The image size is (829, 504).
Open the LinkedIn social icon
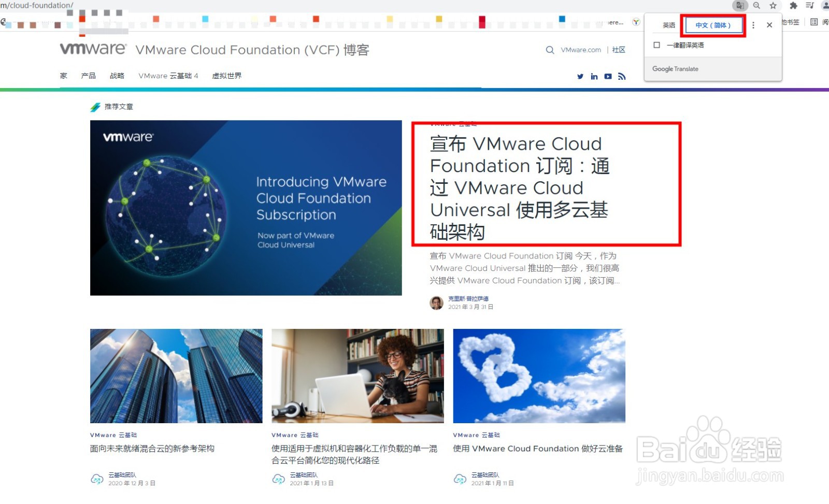coord(594,77)
